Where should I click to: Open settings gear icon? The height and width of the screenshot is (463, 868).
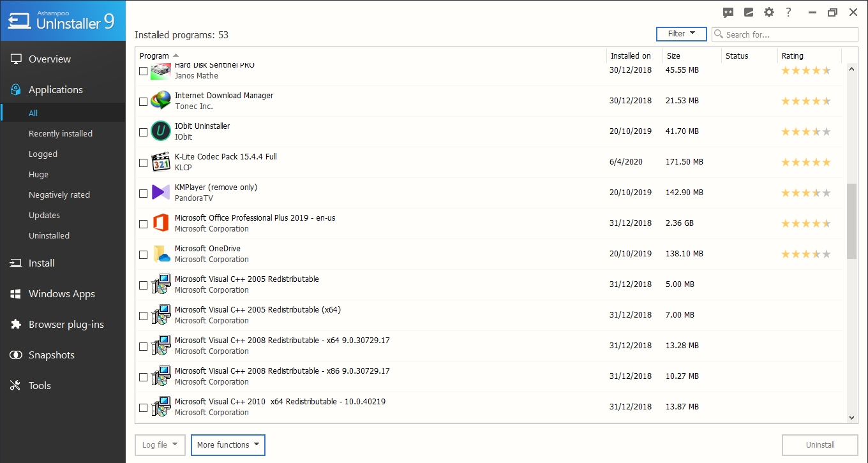click(769, 13)
